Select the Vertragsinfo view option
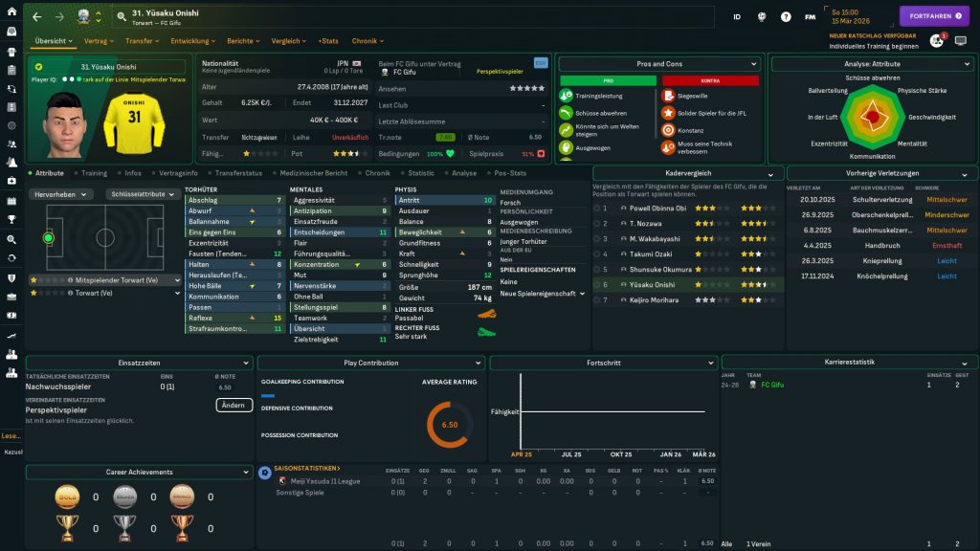 176,173
